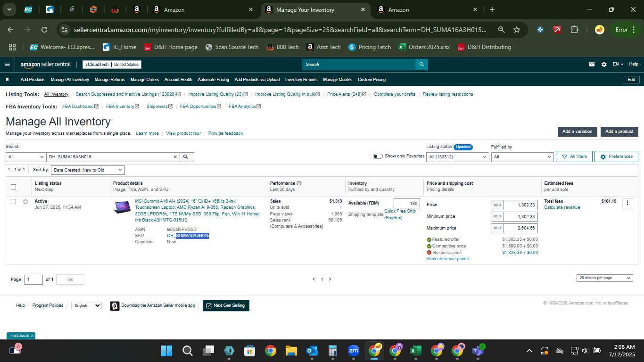The height and width of the screenshot is (362, 644).
Task: Open Search Suppressed and Inactive Listings link
Action: 128,94
